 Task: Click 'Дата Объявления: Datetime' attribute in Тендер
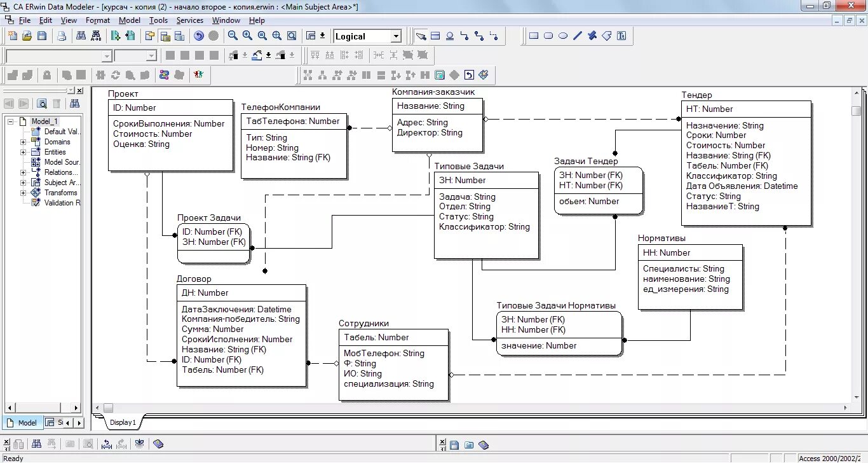742,186
